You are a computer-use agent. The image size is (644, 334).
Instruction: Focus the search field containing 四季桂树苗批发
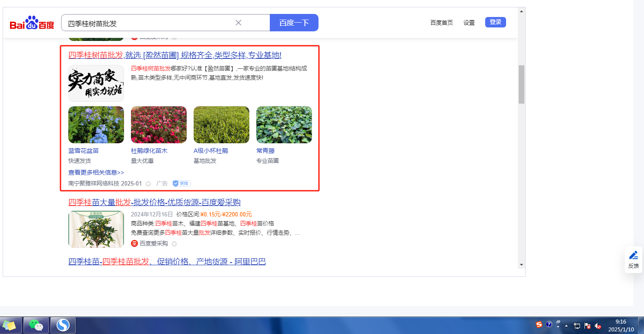(x=148, y=23)
